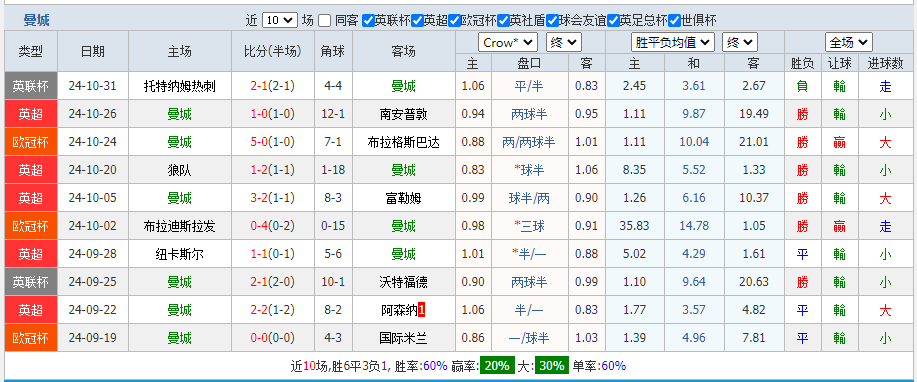
Task: Uncheck the 英足总杯 filter checkbox
Action: pos(613,20)
